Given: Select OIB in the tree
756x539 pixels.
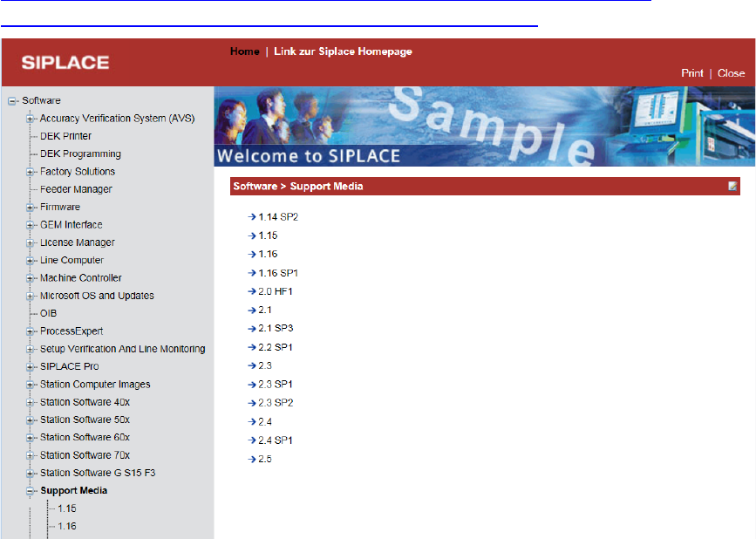Looking at the screenshot, I should (x=48, y=313).
